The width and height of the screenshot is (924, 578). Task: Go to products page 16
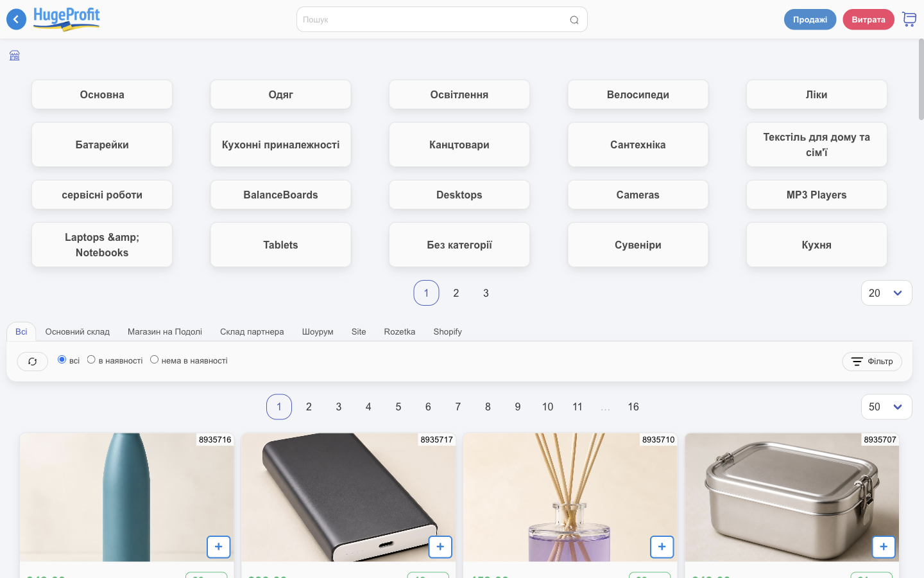click(633, 407)
